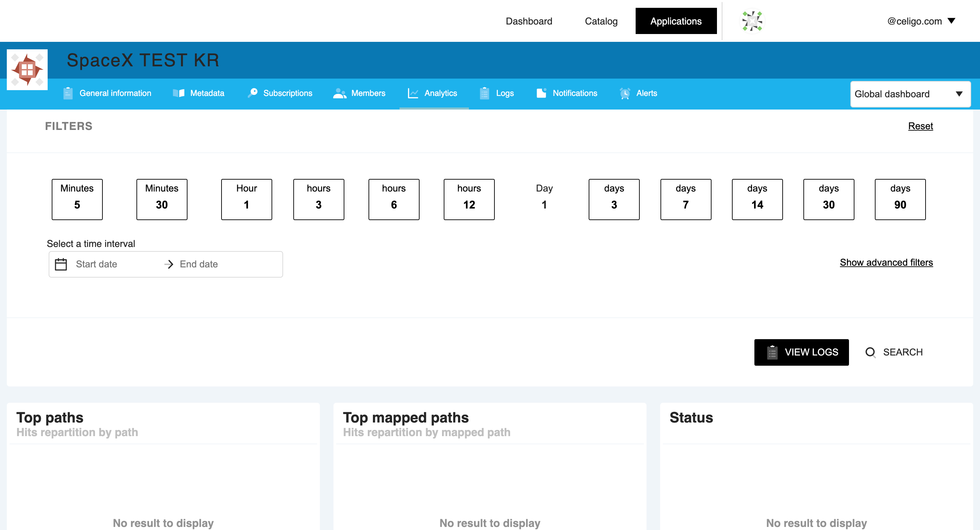Click the SpaceX TEST KR title
Image resolution: width=980 pixels, height=530 pixels.
tap(143, 60)
